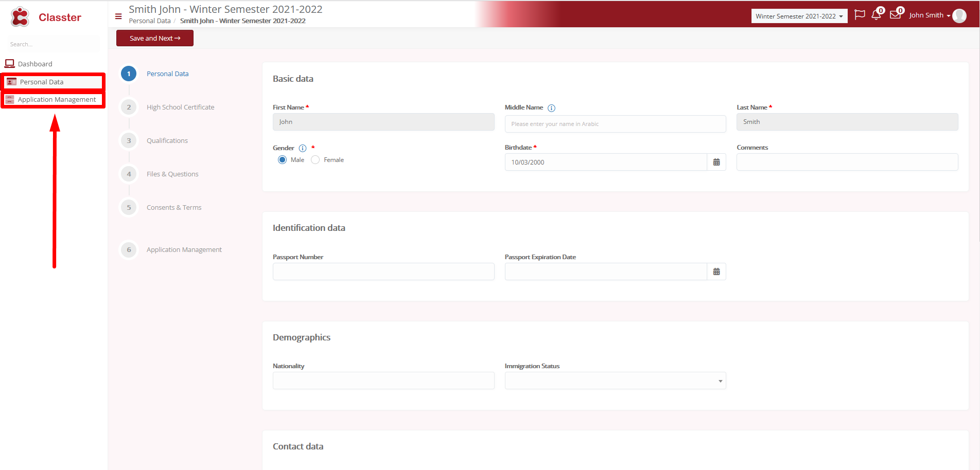
Task: Click the Application Management sidebar icon
Action: (x=10, y=99)
